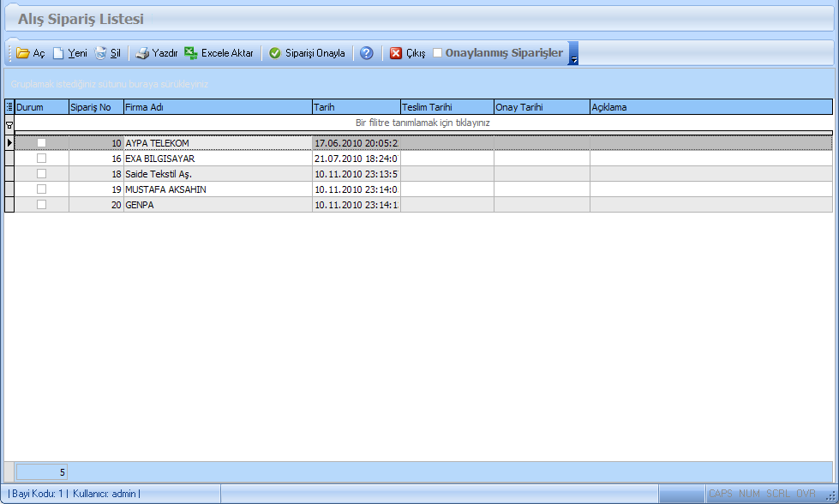Click the Yeni new document icon
Viewport: 839px width, 504px height.
pyautogui.click(x=58, y=53)
